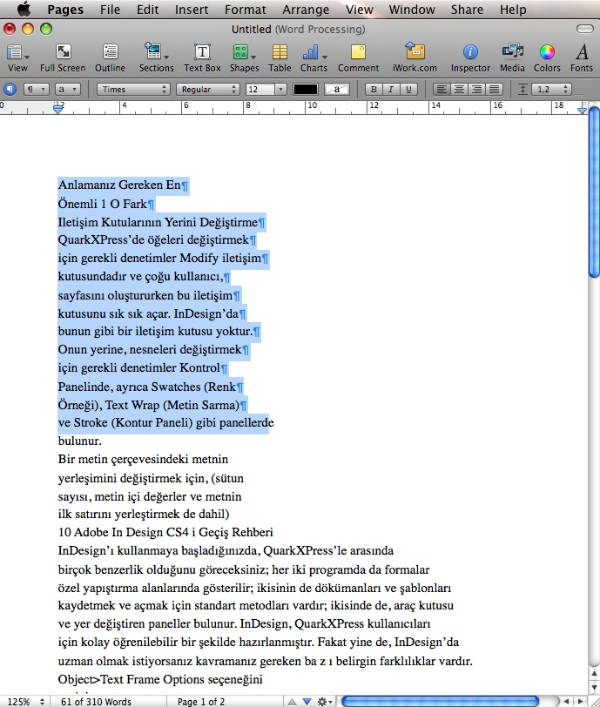
Task: Open the Times font family dropdown
Action: point(133,89)
